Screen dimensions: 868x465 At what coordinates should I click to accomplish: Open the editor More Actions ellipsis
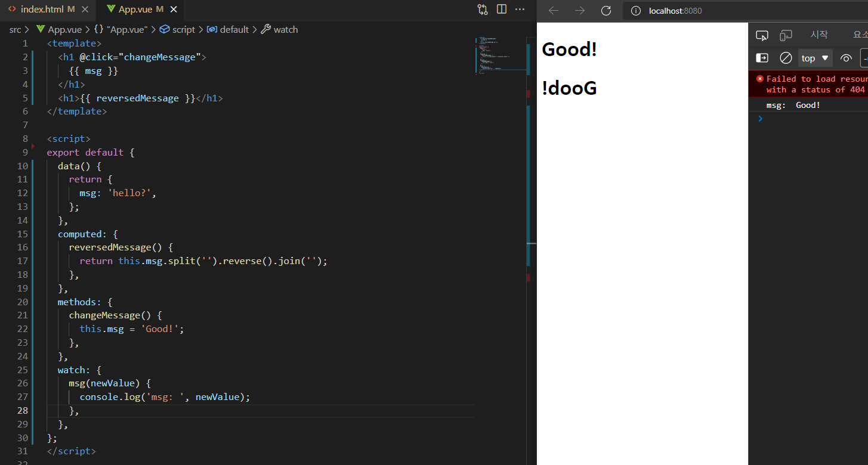click(520, 10)
